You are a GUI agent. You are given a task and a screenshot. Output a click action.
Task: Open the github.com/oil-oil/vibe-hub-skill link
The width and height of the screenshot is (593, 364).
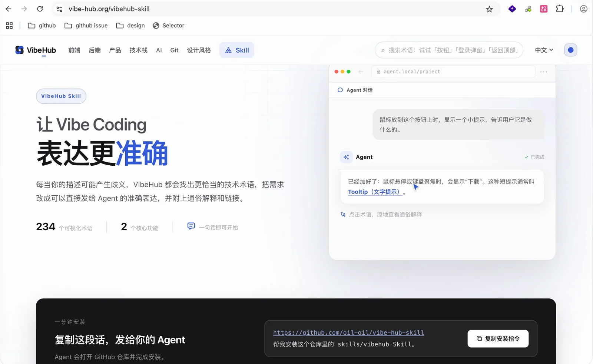point(348,332)
